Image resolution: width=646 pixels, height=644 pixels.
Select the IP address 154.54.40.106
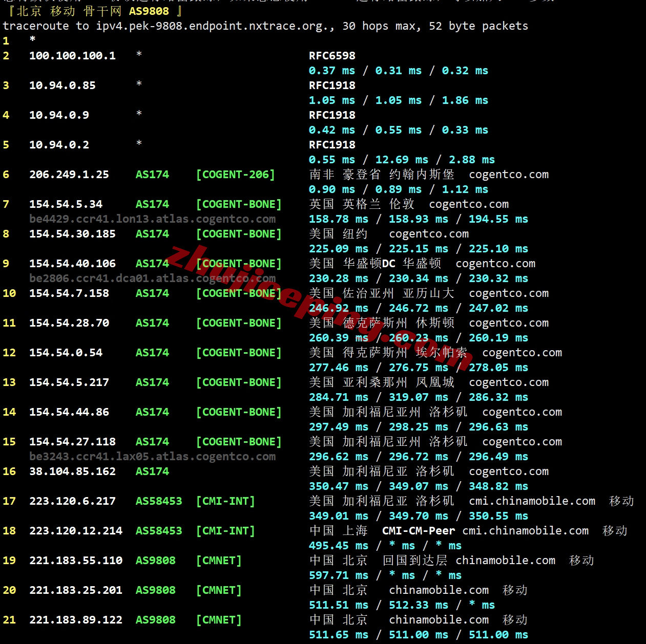coord(72,264)
